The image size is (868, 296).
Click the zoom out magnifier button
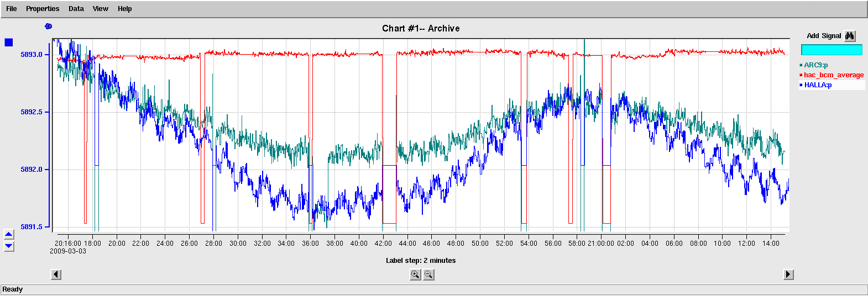pyautogui.click(x=428, y=274)
